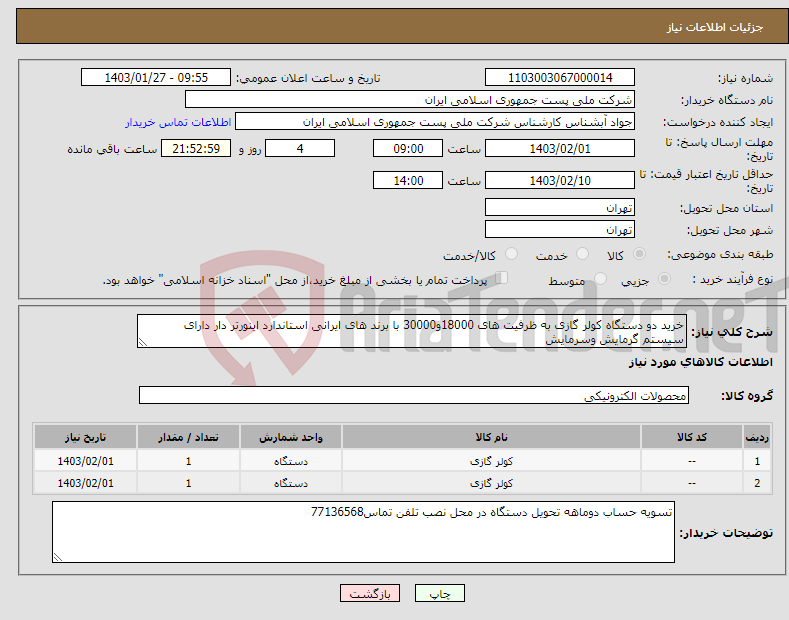
Task: Click the تاریخ نیاز column header
Action: click(x=86, y=437)
